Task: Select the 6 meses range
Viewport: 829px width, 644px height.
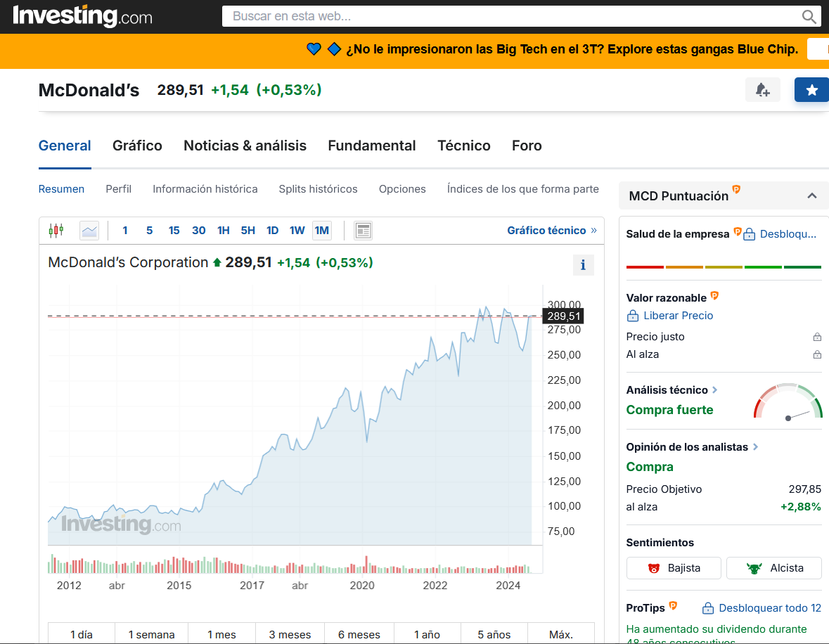Action: coord(359,634)
